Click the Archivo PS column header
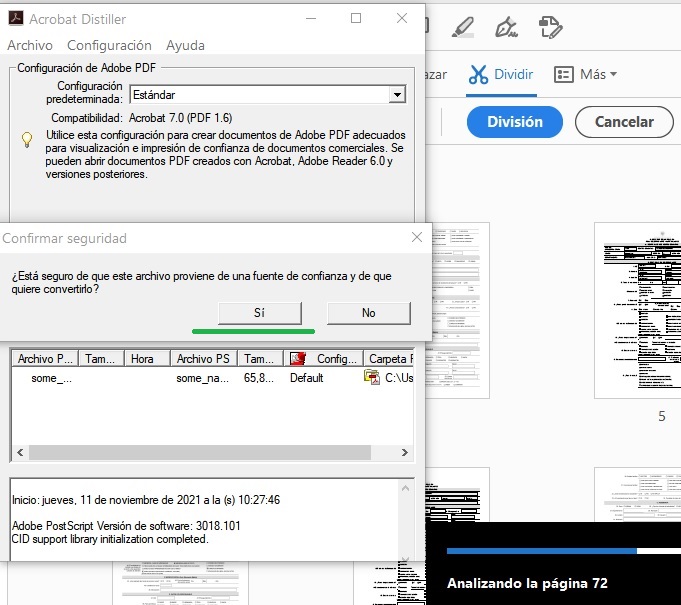This screenshot has width=681, height=605. coord(203,359)
